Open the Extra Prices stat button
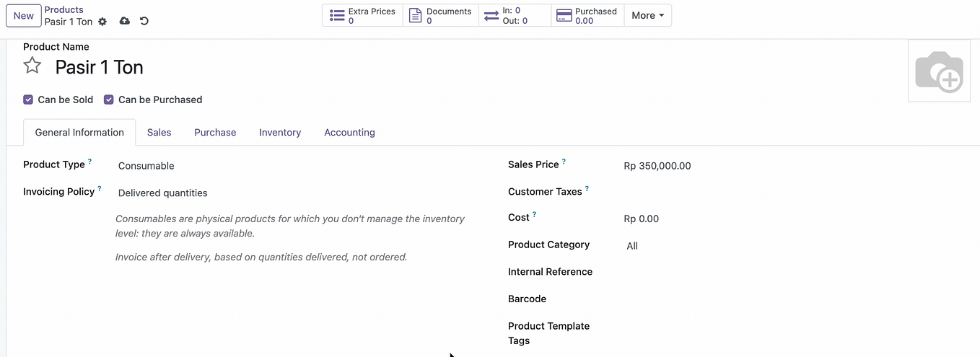Image resolution: width=980 pixels, height=357 pixels. 362,16
